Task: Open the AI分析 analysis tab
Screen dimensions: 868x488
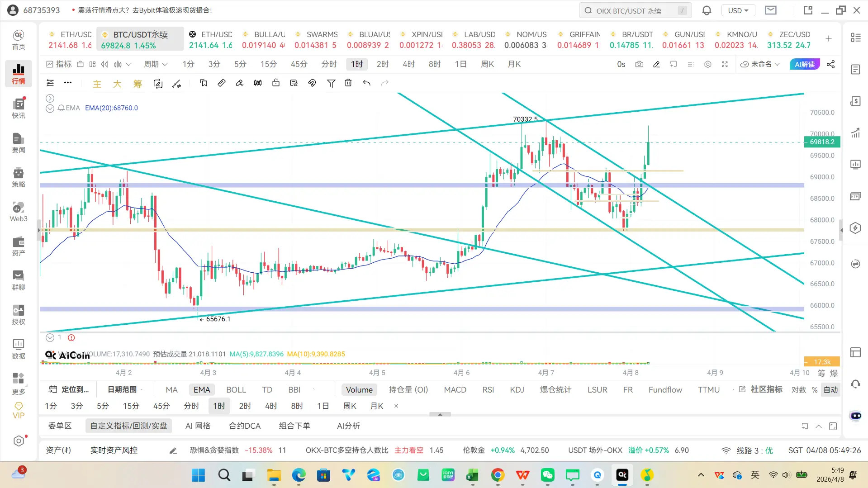Action: click(x=348, y=426)
